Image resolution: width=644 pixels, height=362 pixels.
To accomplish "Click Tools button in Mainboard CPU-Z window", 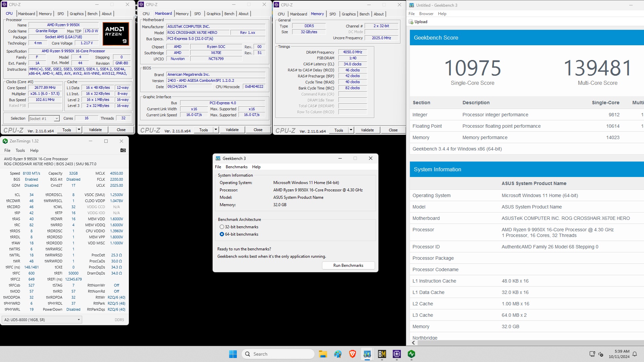I will [203, 130].
